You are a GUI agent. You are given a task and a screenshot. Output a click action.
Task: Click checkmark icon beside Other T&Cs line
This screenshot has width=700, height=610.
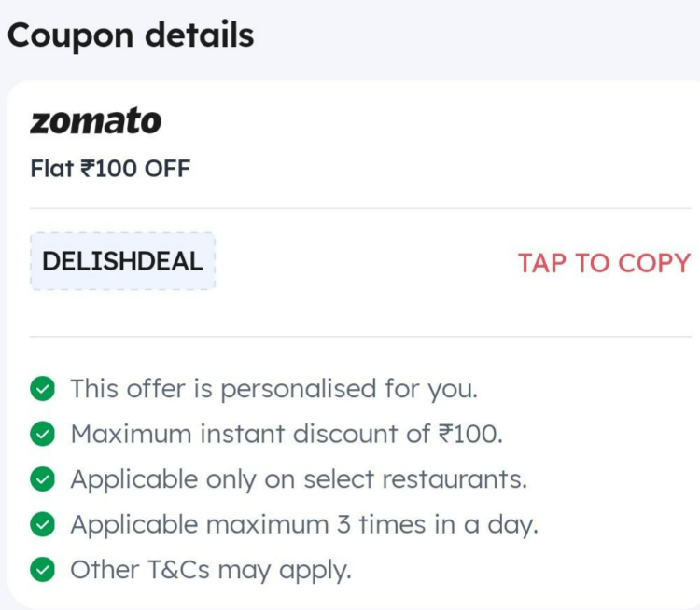pyautogui.click(x=42, y=570)
